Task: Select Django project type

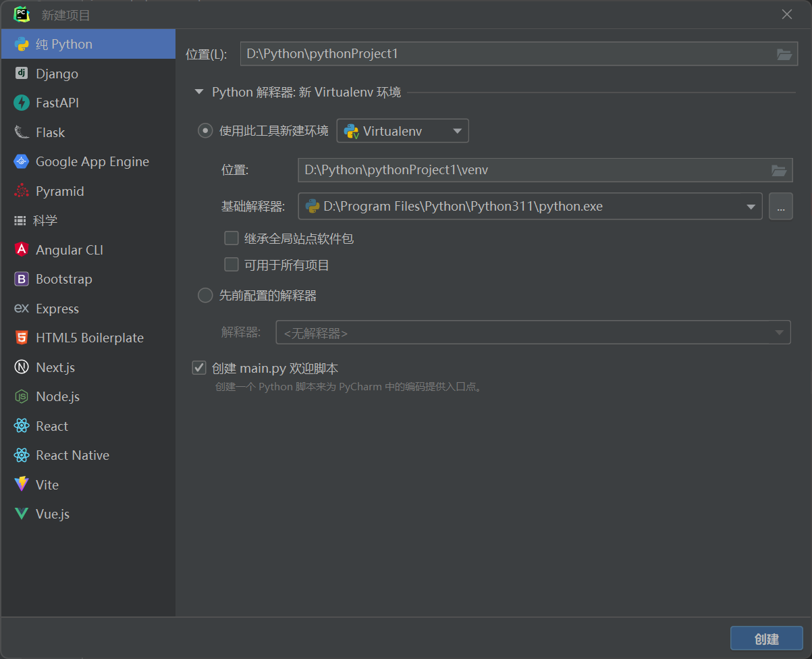Action: 88,74
